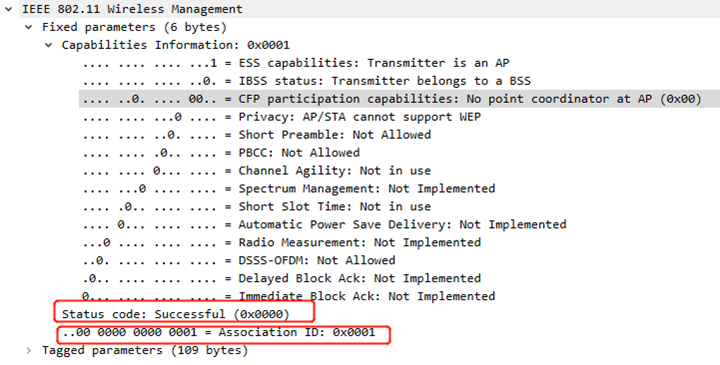Screen dimensions: 720x365
Task: Select the Radio Measurement row
Action: [281, 242]
